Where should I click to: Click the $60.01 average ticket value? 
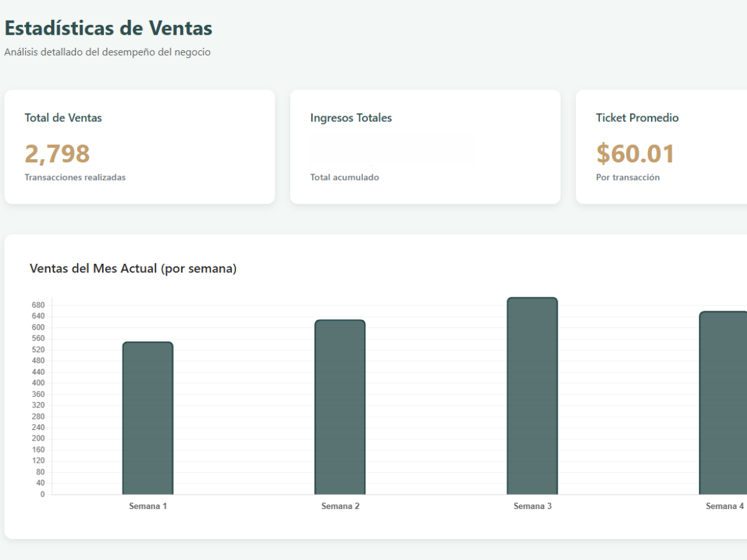635,154
